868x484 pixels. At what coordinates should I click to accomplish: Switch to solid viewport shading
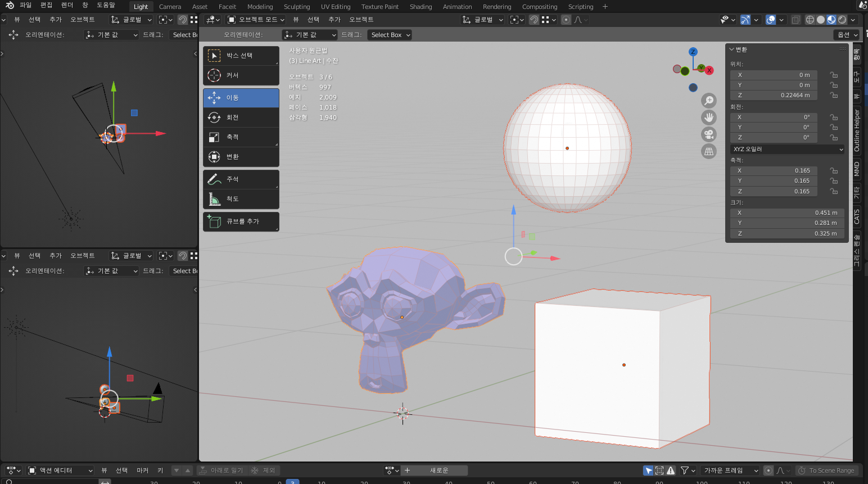(821, 20)
